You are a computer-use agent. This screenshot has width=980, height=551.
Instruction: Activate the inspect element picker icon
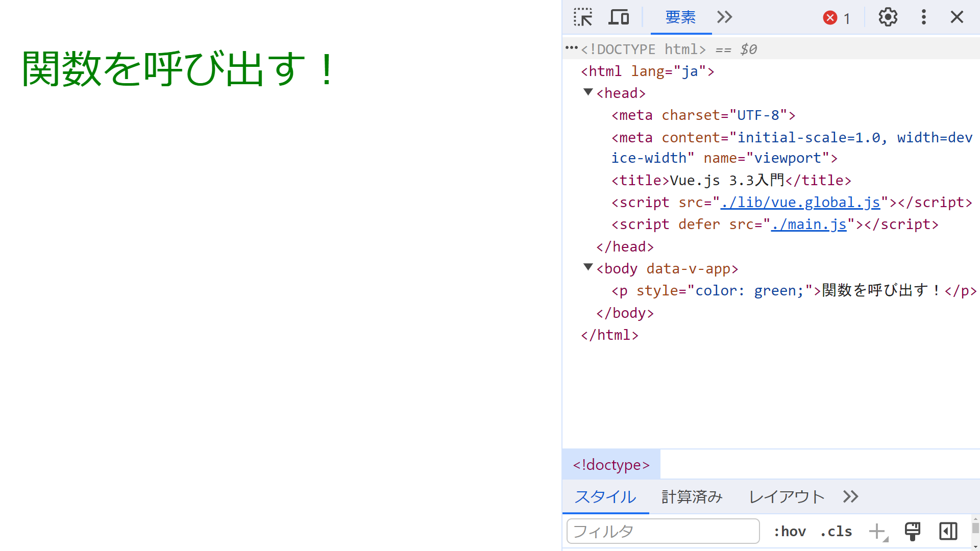[x=583, y=17]
